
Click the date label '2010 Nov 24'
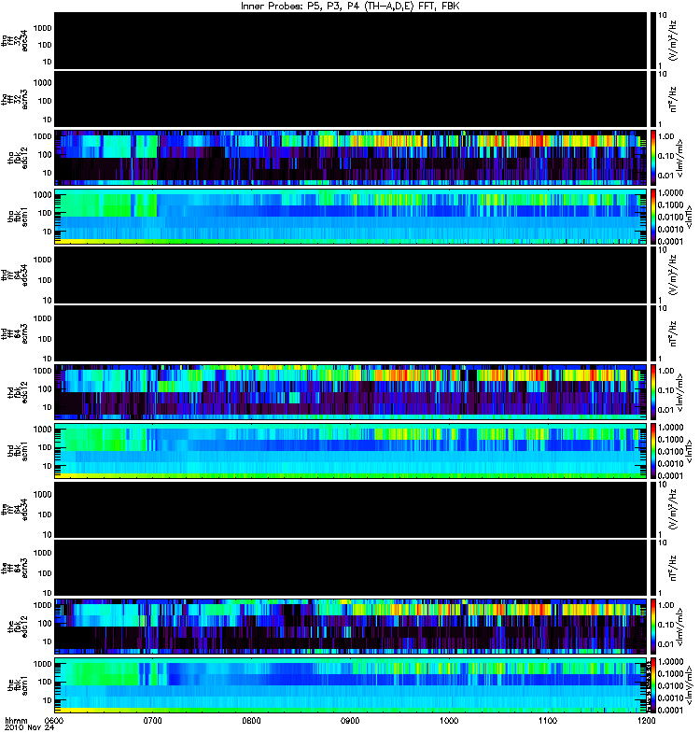coord(30,728)
